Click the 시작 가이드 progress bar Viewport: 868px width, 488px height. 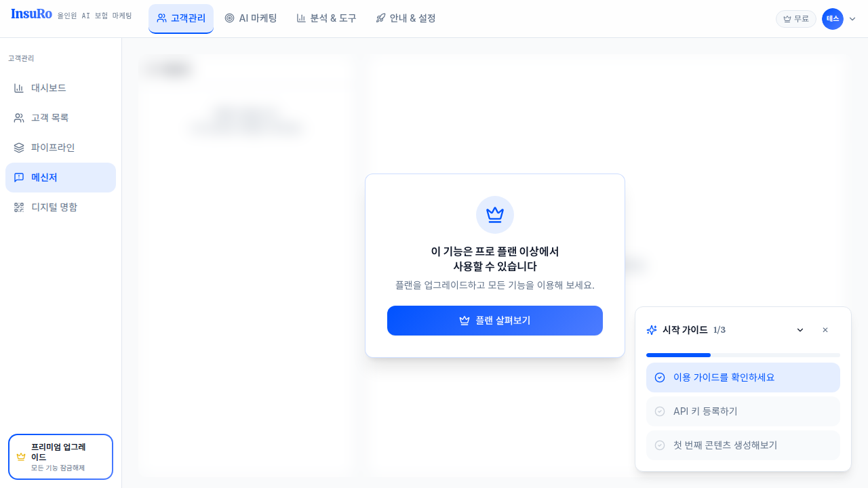(743, 355)
